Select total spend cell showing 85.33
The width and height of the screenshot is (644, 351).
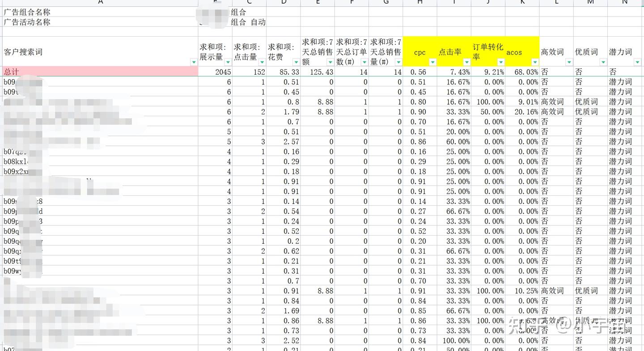coord(284,72)
